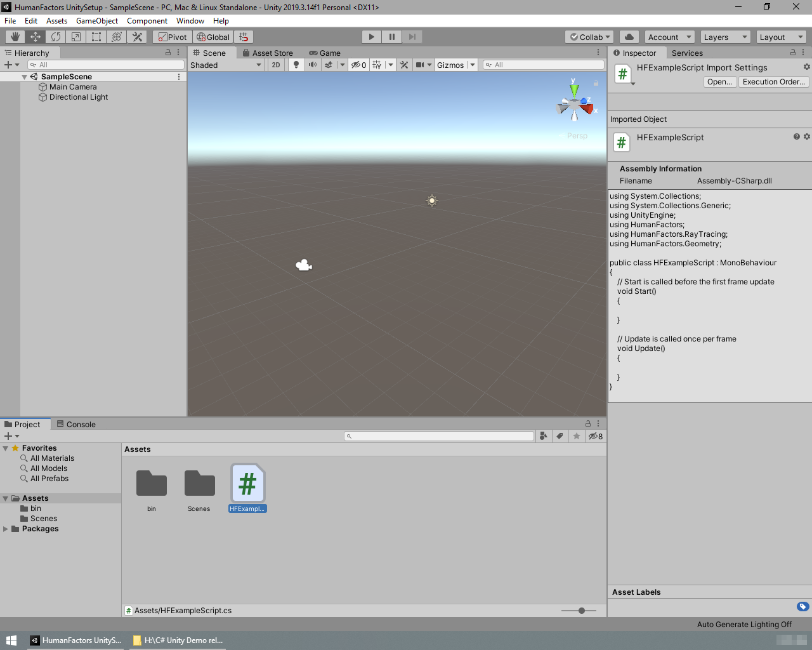
Task: Select the Scale tool
Action: 76,37
